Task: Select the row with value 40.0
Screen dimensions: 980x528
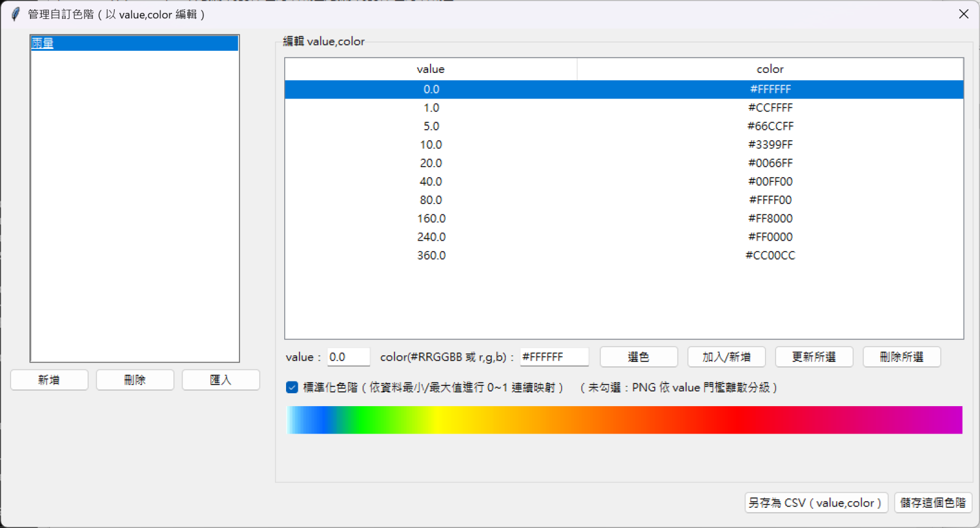Action: coord(431,181)
